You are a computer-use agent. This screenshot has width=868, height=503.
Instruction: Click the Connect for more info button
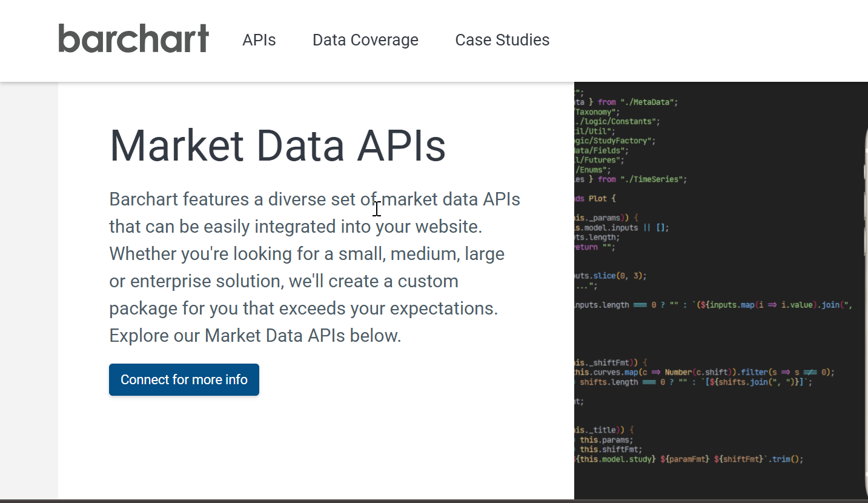[184, 379]
